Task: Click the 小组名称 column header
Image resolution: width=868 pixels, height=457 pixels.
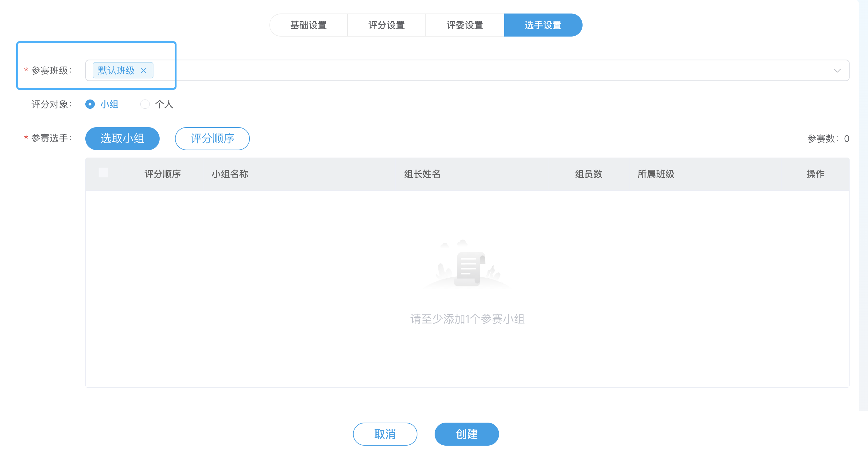Action: 230,174
